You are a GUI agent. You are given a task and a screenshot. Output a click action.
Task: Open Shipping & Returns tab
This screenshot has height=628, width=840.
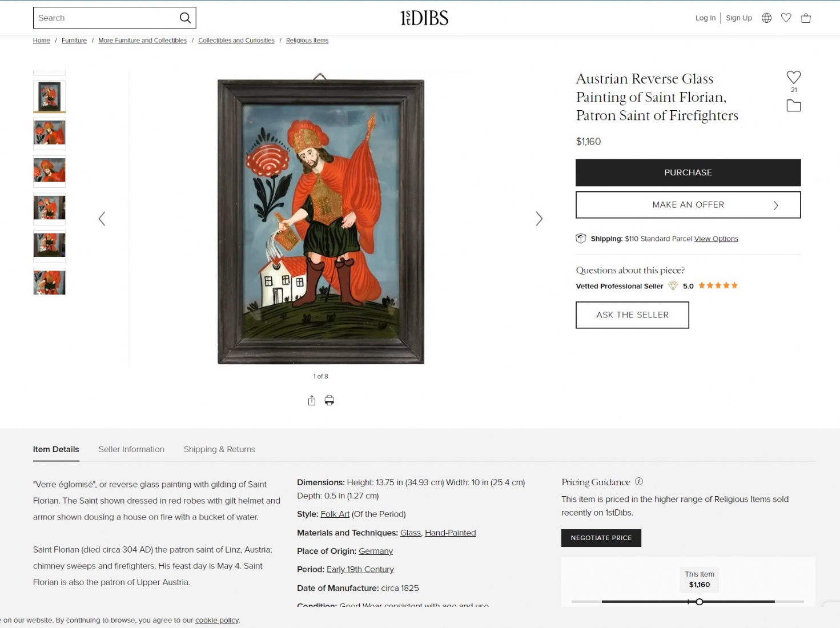[219, 449]
